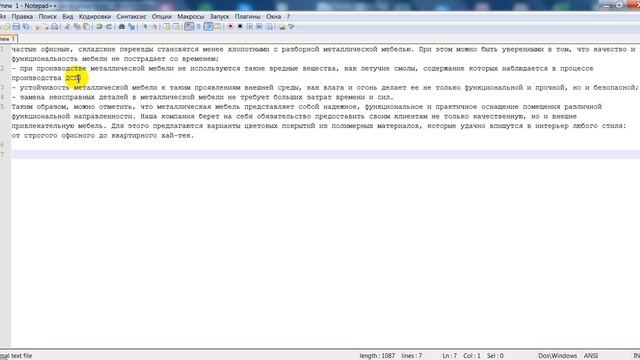Viewport: 640px width, 360px height.
Task: Click the Print toolbar icon
Action: point(54,27)
